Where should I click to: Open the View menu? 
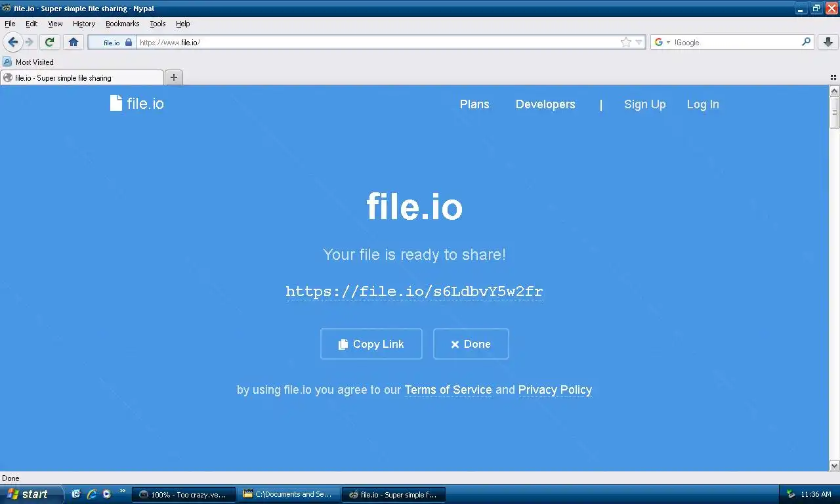pos(55,24)
